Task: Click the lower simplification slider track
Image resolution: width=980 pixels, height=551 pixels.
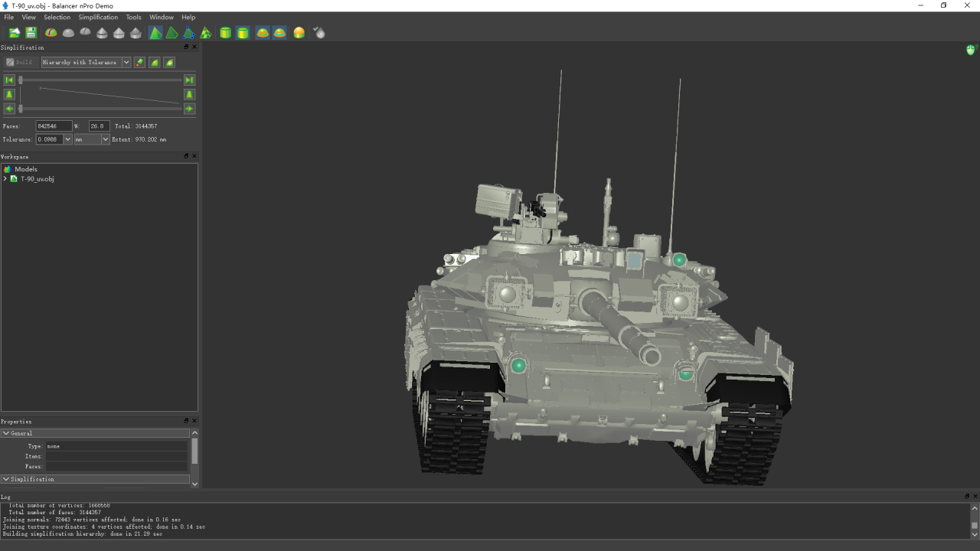Action: coord(100,109)
